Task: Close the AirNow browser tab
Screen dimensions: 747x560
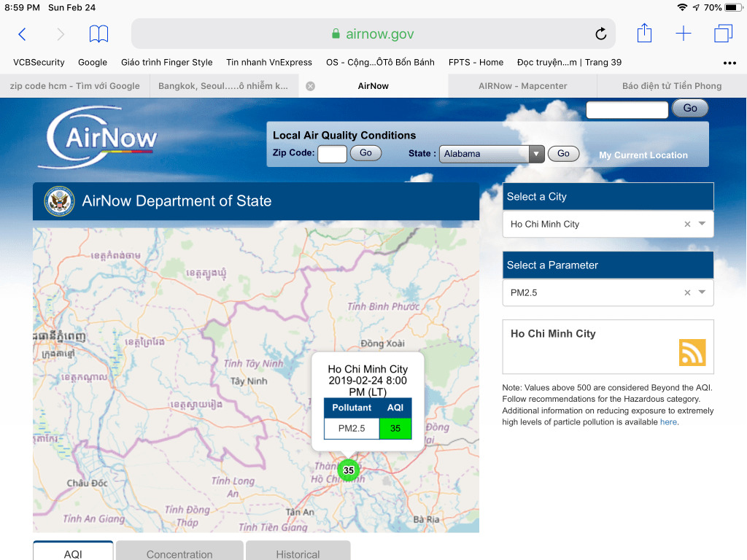Action: (x=310, y=86)
